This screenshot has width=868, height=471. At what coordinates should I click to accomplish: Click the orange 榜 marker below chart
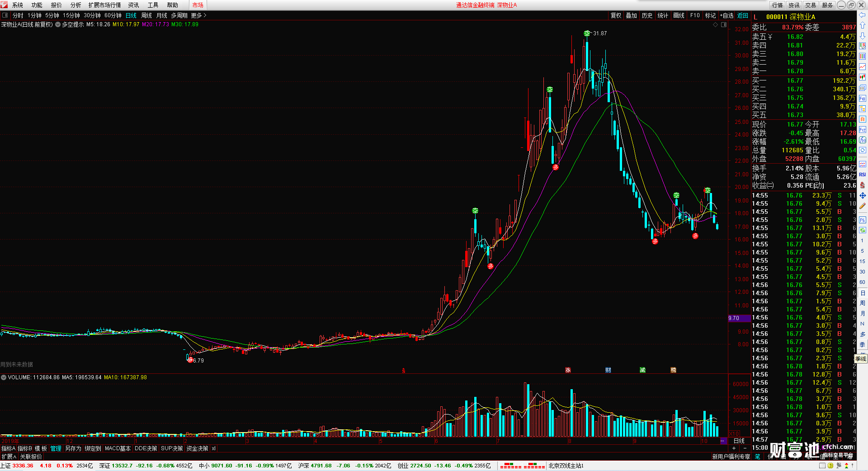pyautogui.click(x=673, y=370)
